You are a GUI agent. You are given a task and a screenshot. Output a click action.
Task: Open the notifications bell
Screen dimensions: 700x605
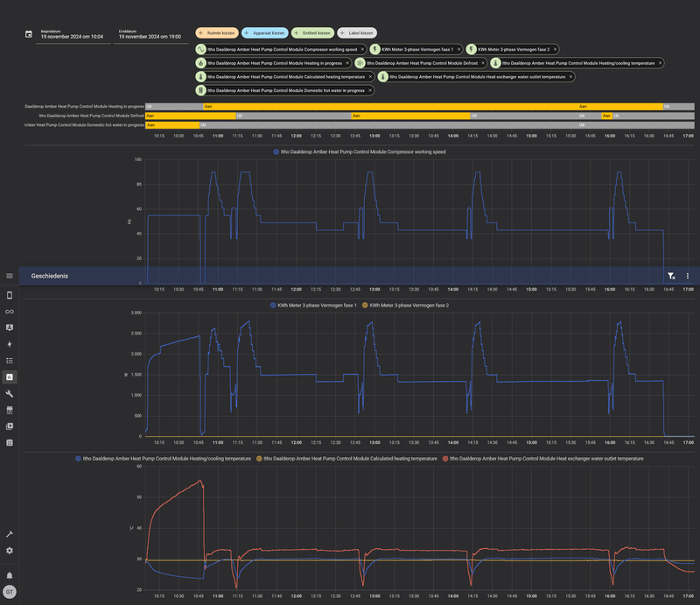10,575
